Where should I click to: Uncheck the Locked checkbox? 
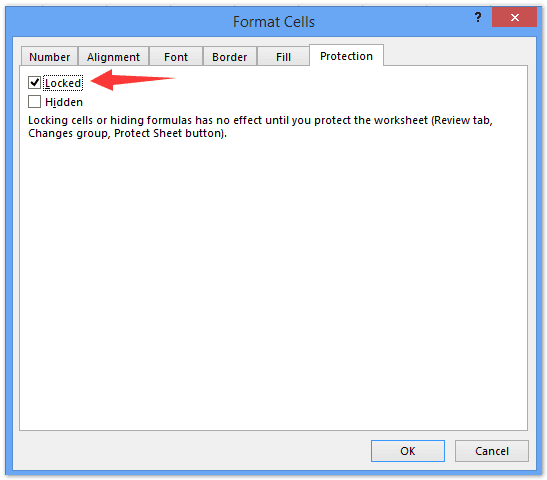click(34, 83)
